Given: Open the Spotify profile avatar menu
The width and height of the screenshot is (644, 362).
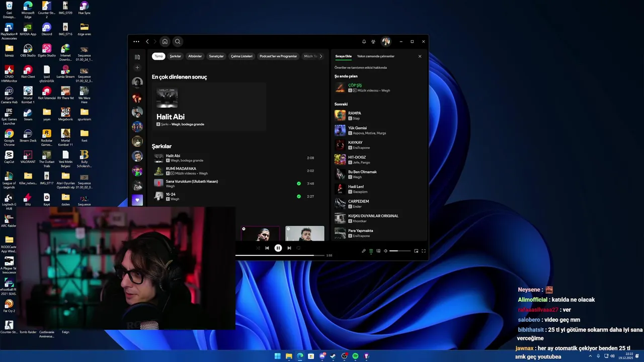Looking at the screenshot, I should (x=386, y=42).
